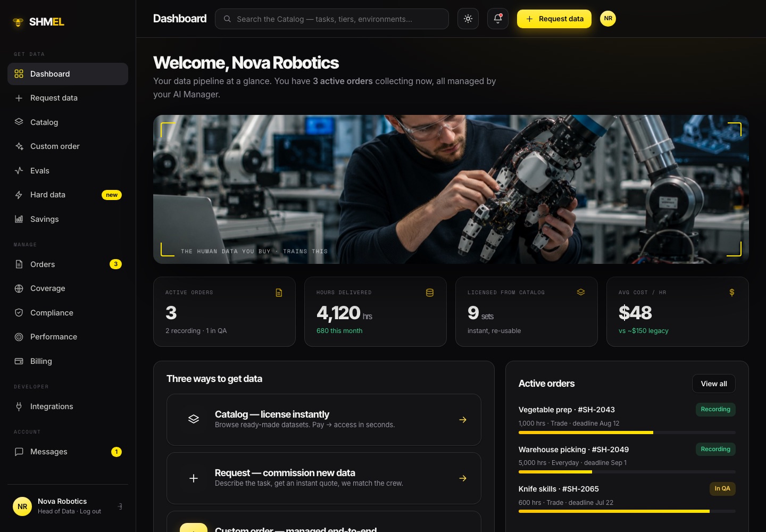766x532 pixels.
Task: Click the Billing card icon
Action: 19,361
